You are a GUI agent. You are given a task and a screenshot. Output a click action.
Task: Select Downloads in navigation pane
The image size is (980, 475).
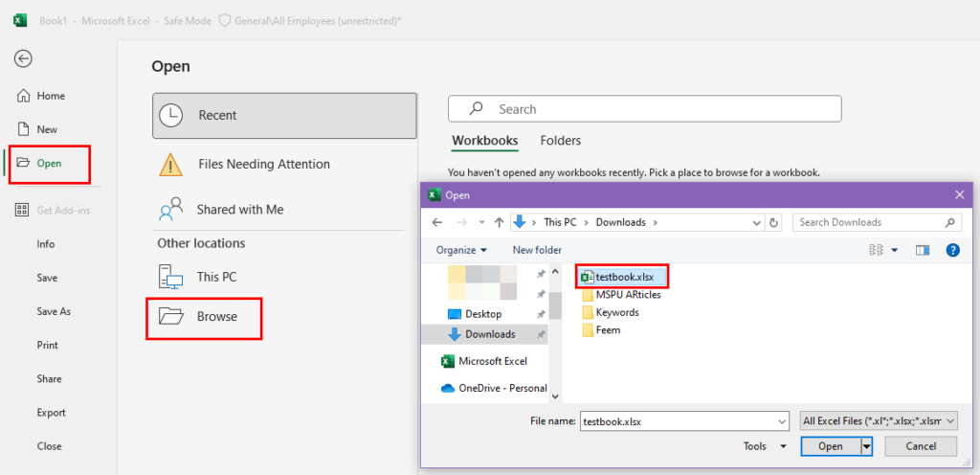tap(482, 334)
